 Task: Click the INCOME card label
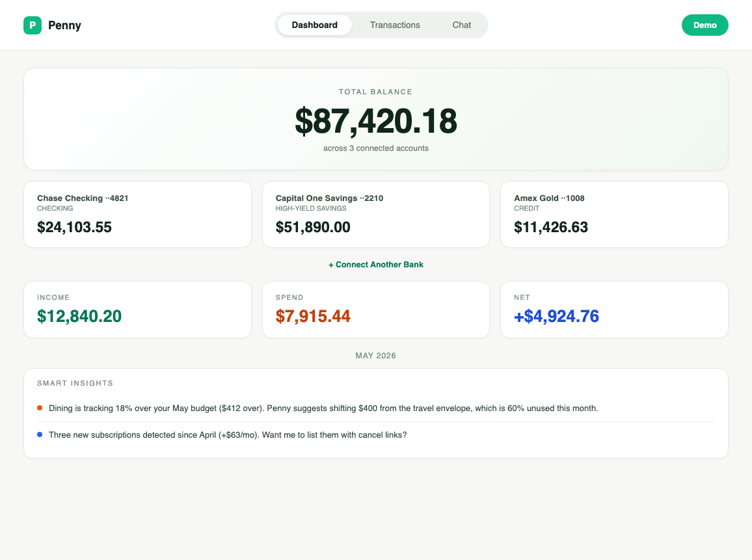coord(53,297)
